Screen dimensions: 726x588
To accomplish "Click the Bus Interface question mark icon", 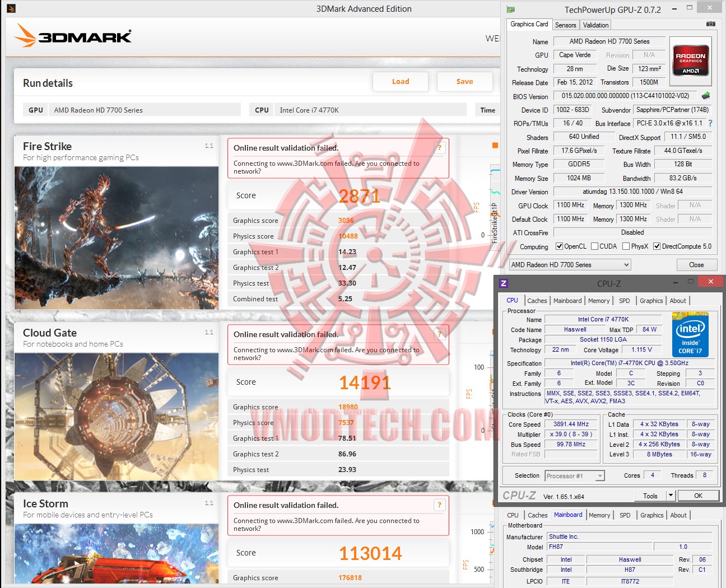I will 710,123.
